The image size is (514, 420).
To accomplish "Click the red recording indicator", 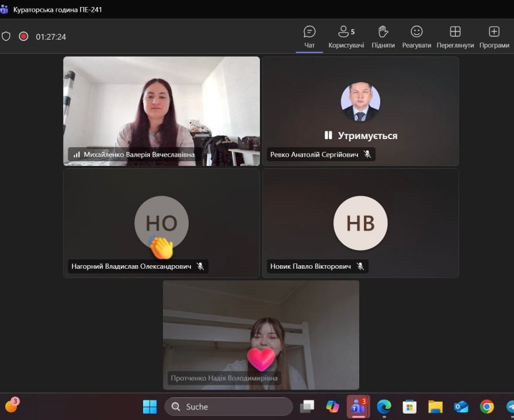I will pos(23,36).
